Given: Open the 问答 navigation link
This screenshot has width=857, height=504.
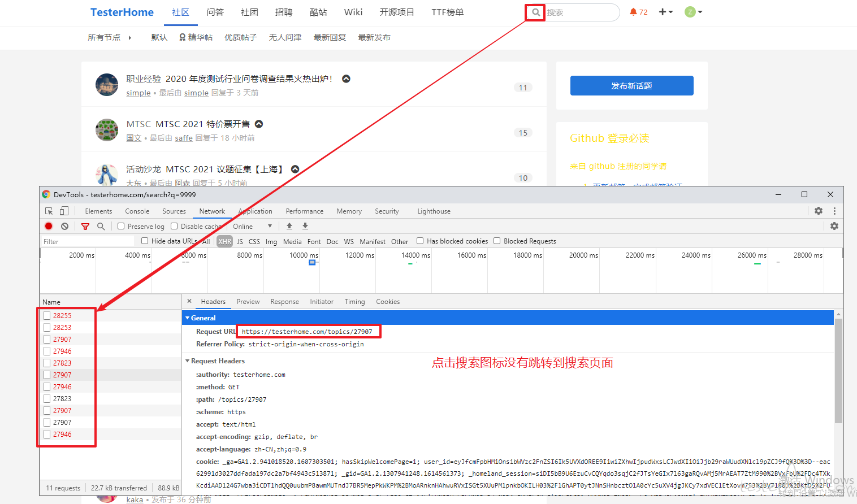Looking at the screenshot, I should click(215, 12).
